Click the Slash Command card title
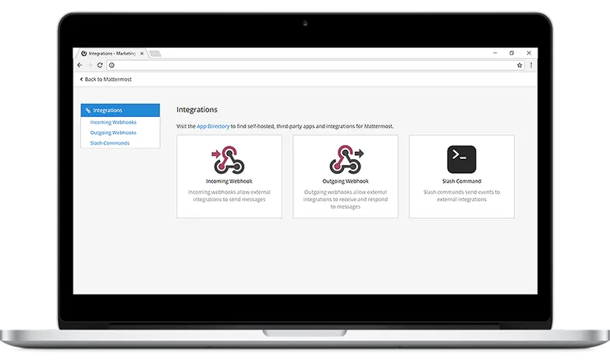 462,182
